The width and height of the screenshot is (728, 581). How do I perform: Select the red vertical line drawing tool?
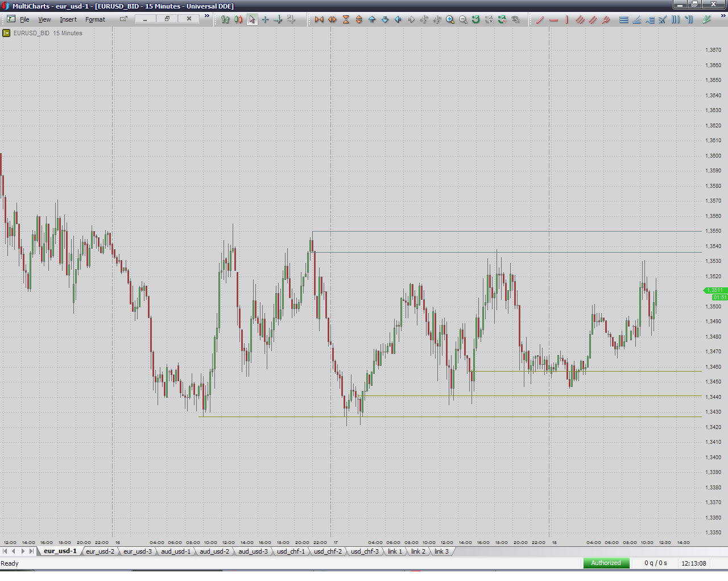(566, 19)
